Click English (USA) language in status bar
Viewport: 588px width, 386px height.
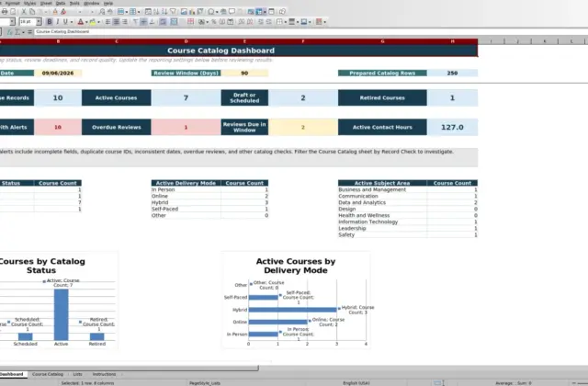(356, 383)
